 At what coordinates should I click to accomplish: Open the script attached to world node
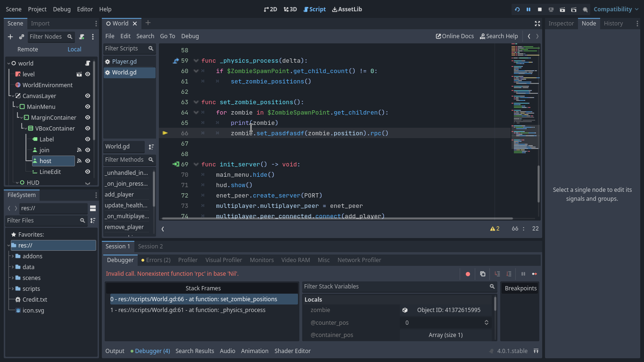pyautogui.click(x=87, y=63)
